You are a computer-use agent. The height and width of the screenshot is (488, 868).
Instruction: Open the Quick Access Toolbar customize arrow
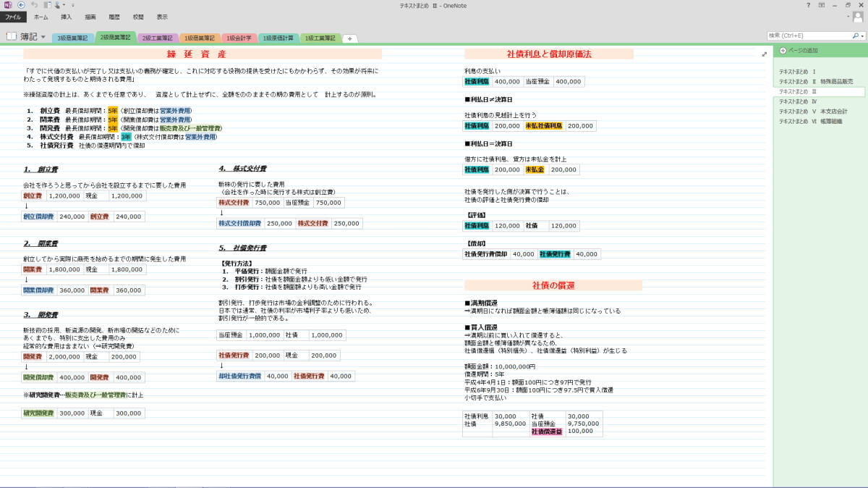click(72, 6)
